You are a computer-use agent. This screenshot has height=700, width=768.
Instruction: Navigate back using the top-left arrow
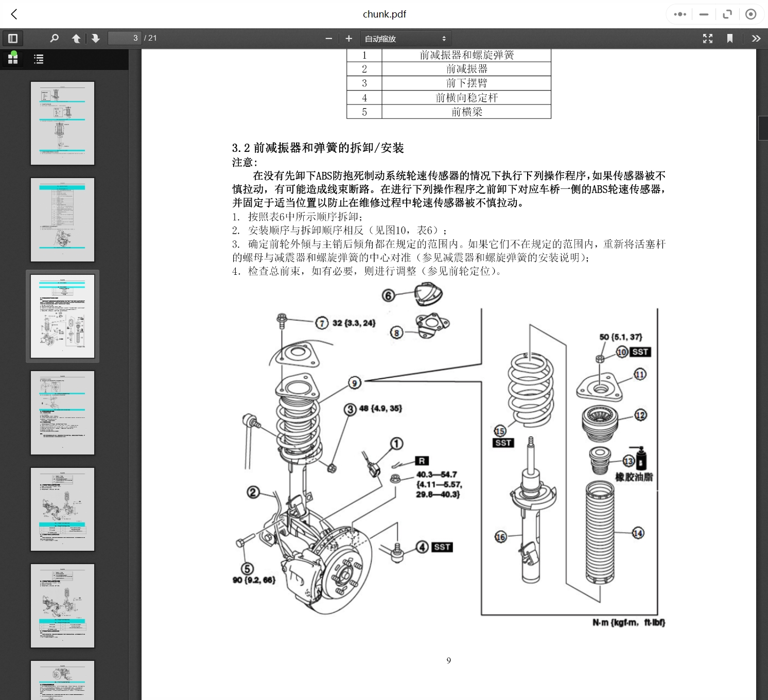[x=14, y=14]
